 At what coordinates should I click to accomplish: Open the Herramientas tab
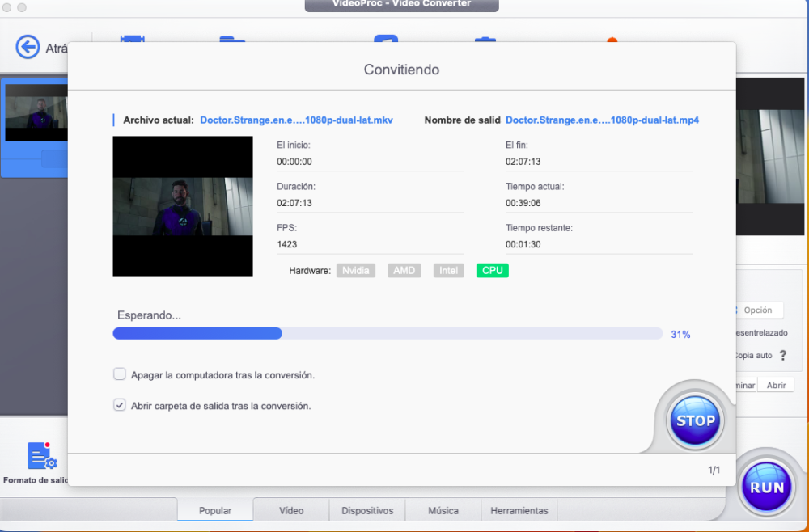[519, 510]
